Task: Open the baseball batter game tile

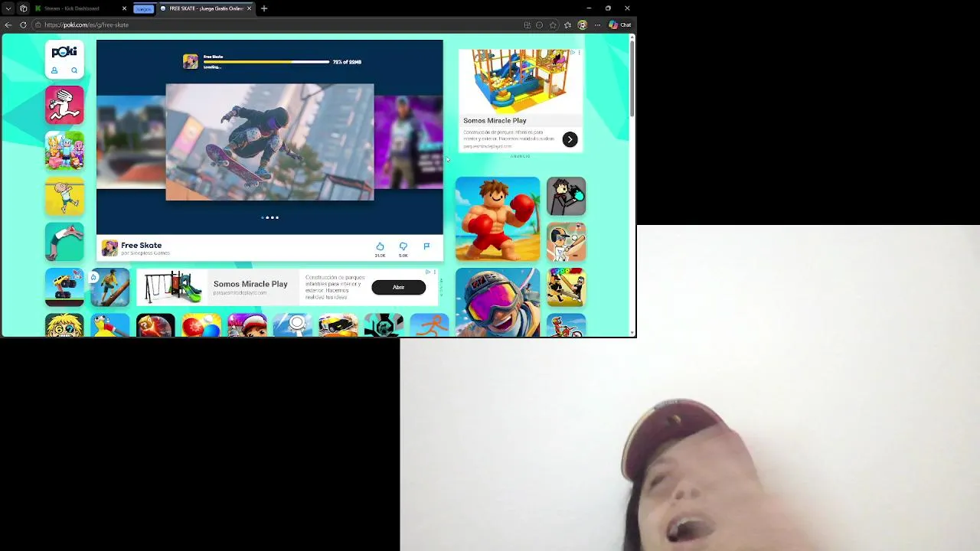Action: [567, 242]
